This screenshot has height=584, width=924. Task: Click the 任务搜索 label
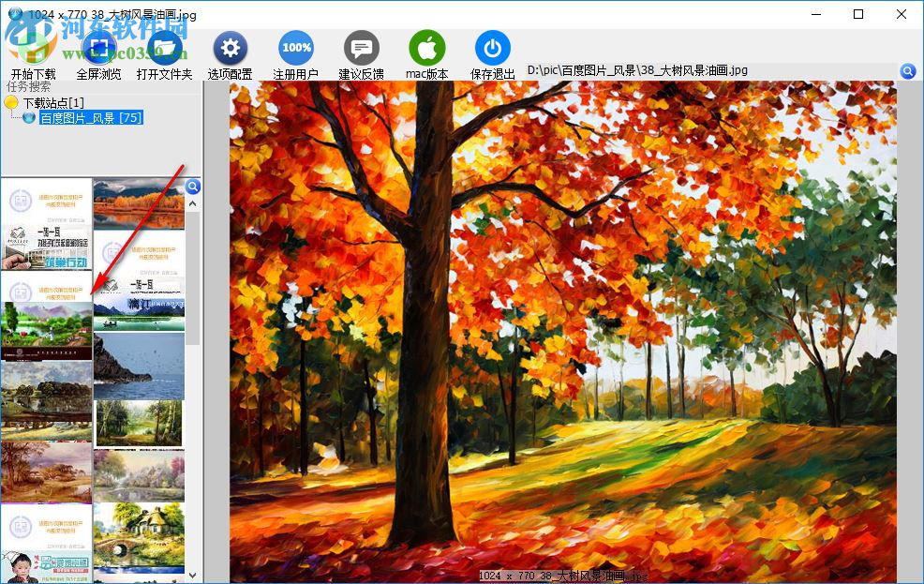click(29, 86)
